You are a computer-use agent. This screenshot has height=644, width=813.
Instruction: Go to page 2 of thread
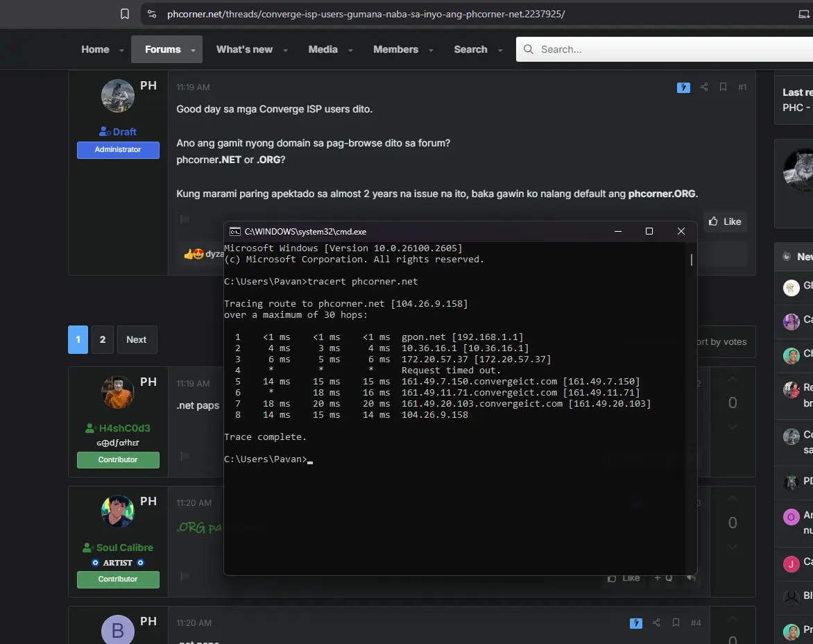103,339
